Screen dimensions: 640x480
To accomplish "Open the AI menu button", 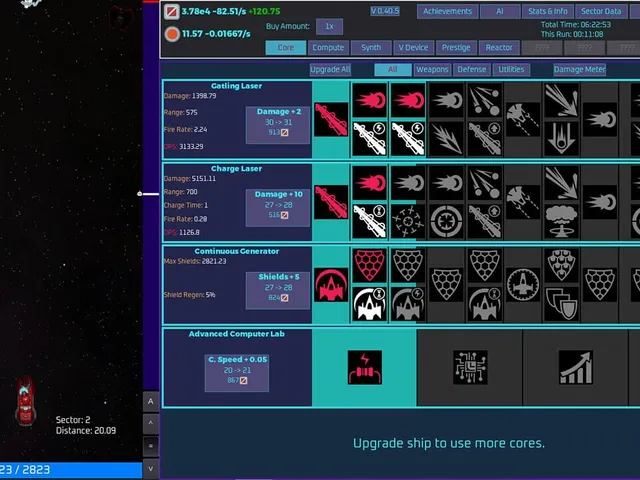I will 500,11.
